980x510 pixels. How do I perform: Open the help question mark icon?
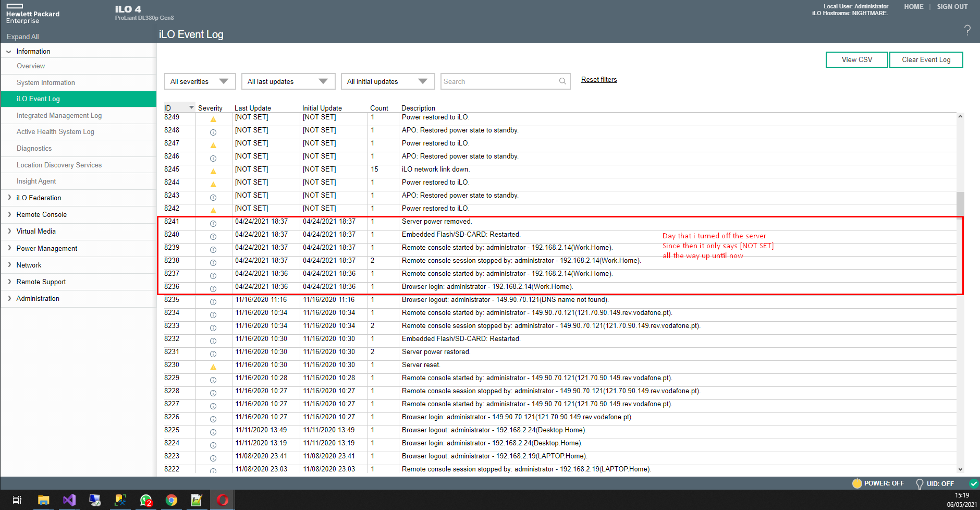coord(967,30)
